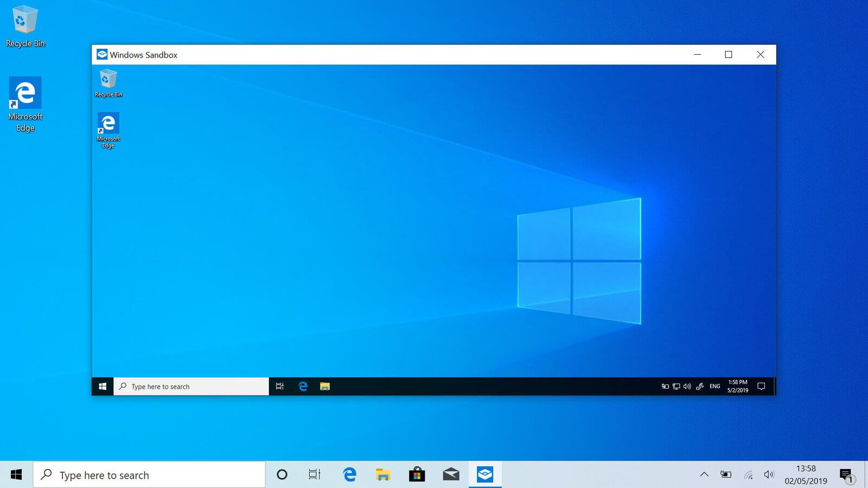Open File Explorer in the sandbox taskbar

tap(325, 386)
